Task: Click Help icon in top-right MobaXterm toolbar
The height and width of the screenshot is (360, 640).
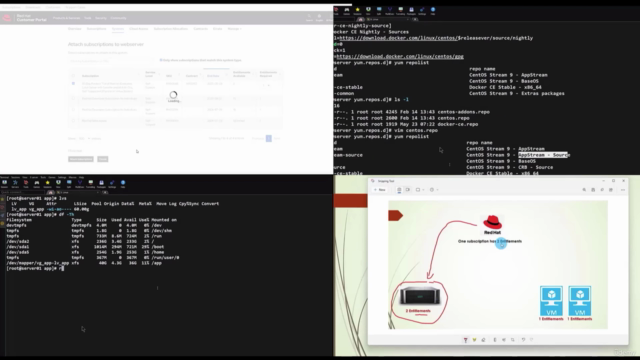Action: [x=433, y=11]
